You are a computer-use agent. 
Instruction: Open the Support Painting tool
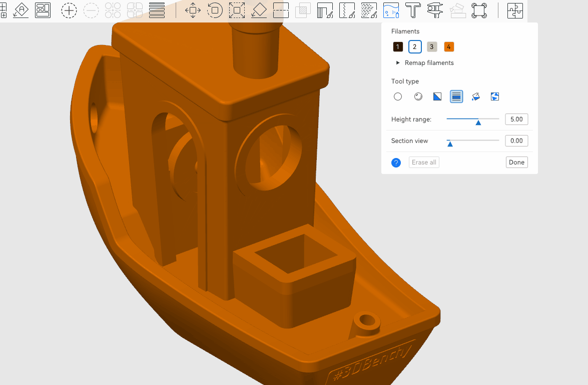point(325,10)
